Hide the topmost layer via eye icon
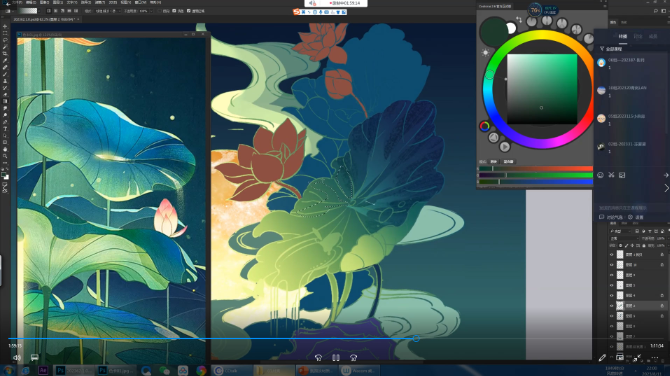Viewport: 670px width, 376px height. coord(611,255)
